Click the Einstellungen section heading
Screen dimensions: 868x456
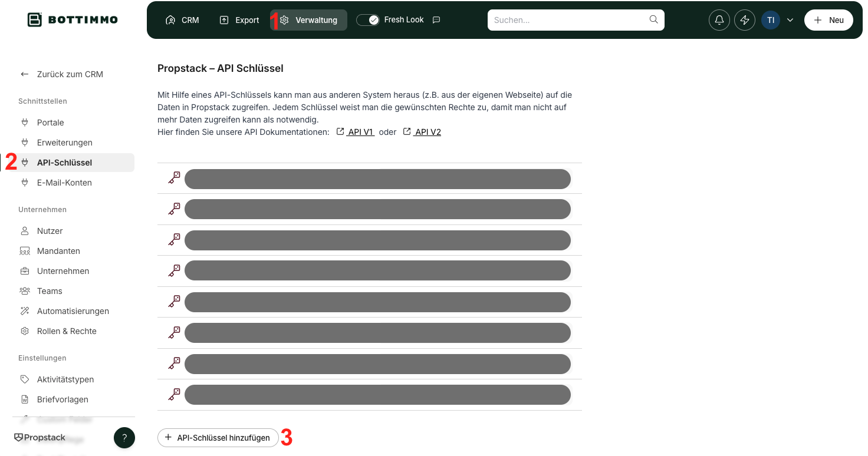coord(42,358)
